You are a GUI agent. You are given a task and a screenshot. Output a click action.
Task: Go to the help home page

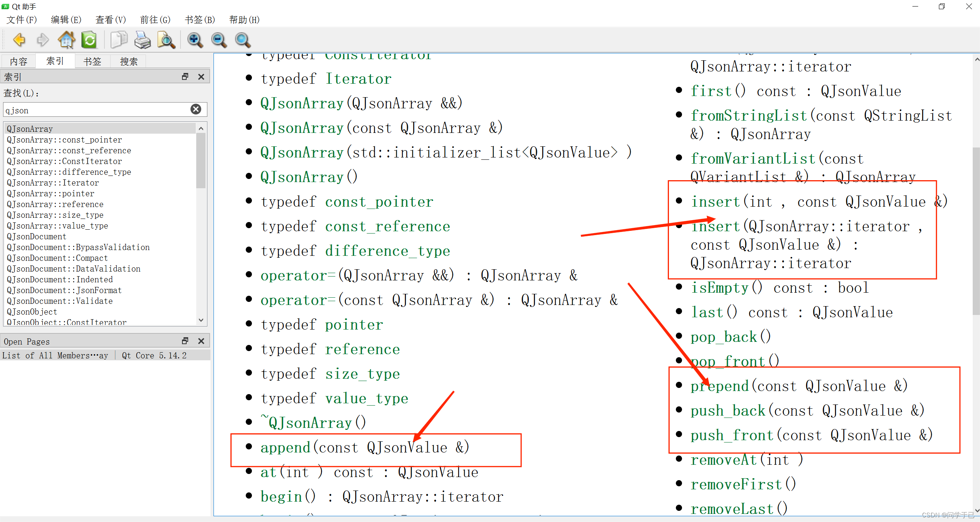66,40
